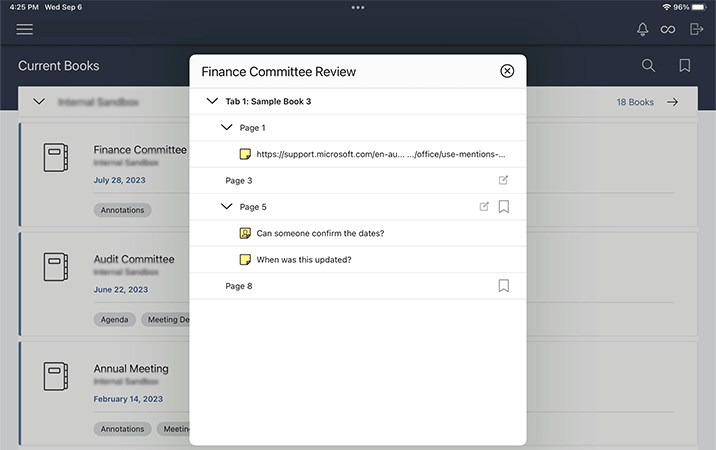Open the notifications bell
Image resolution: width=716 pixels, height=450 pixels.
pyautogui.click(x=642, y=29)
